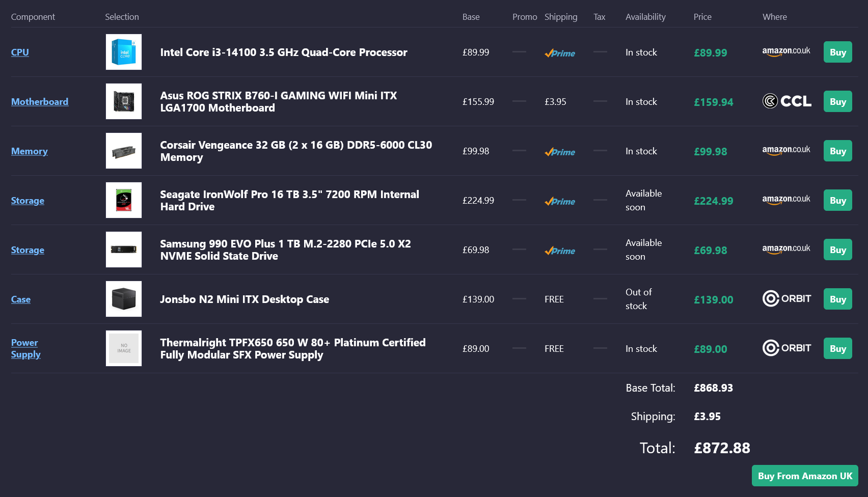Click the Orbit retailer logo for Jonsbo case
Viewport: 868px width, 497px height.
[787, 298]
